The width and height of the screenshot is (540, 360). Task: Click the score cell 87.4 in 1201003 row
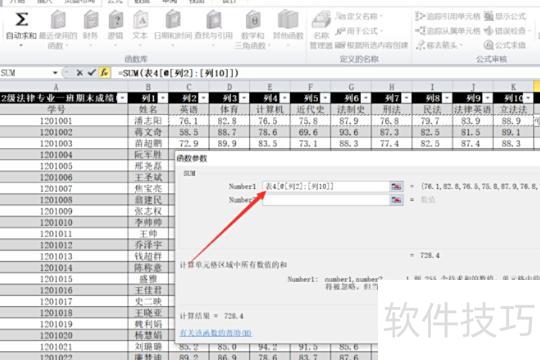point(473,143)
